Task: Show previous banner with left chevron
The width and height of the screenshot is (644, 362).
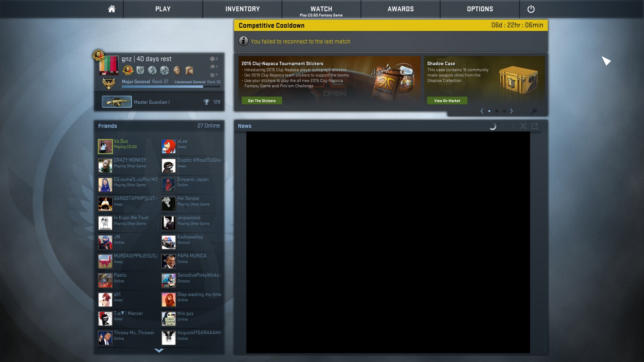Action: click(x=482, y=111)
